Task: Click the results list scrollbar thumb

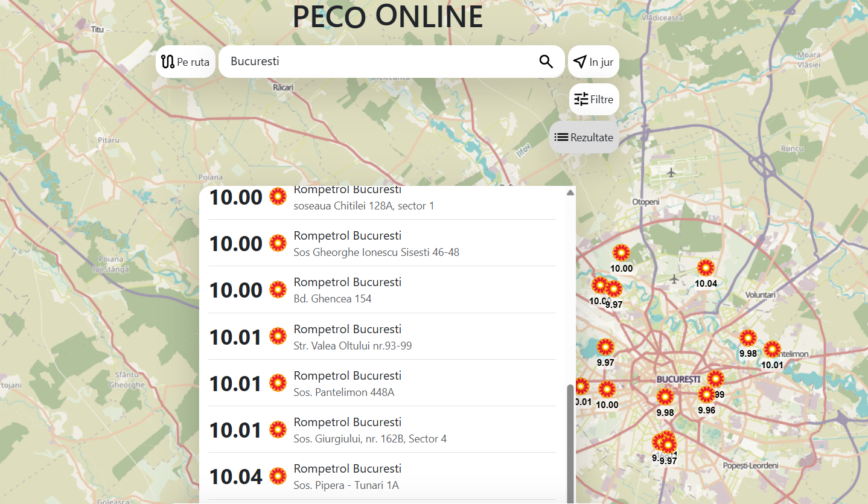Action: coord(570,444)
